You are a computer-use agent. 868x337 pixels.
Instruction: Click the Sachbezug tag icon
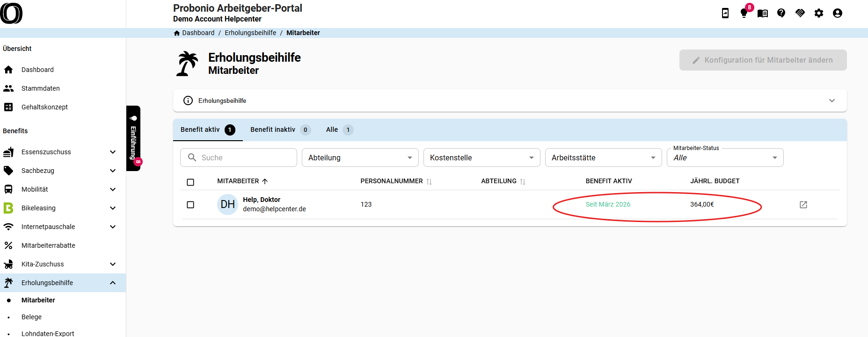[8, 171]
